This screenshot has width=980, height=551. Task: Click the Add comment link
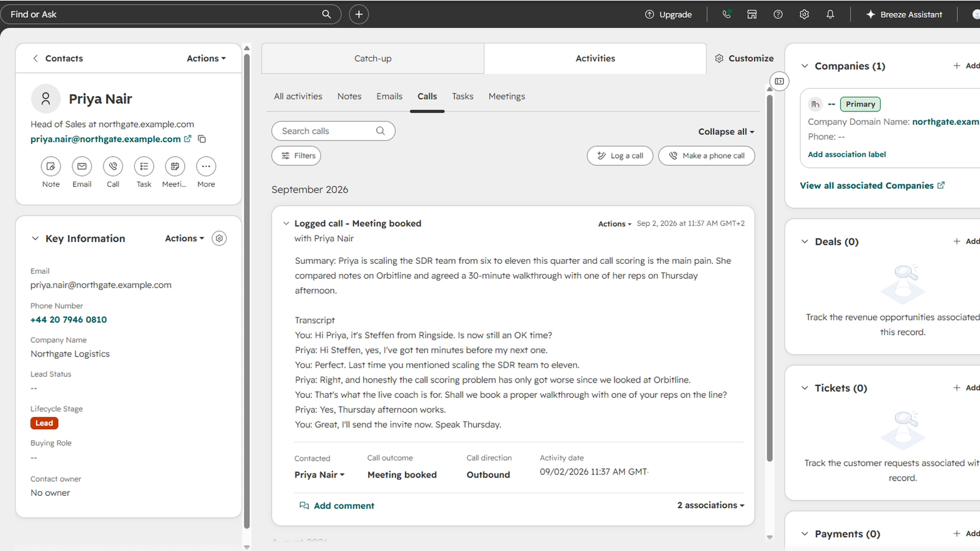click(337, 506)
